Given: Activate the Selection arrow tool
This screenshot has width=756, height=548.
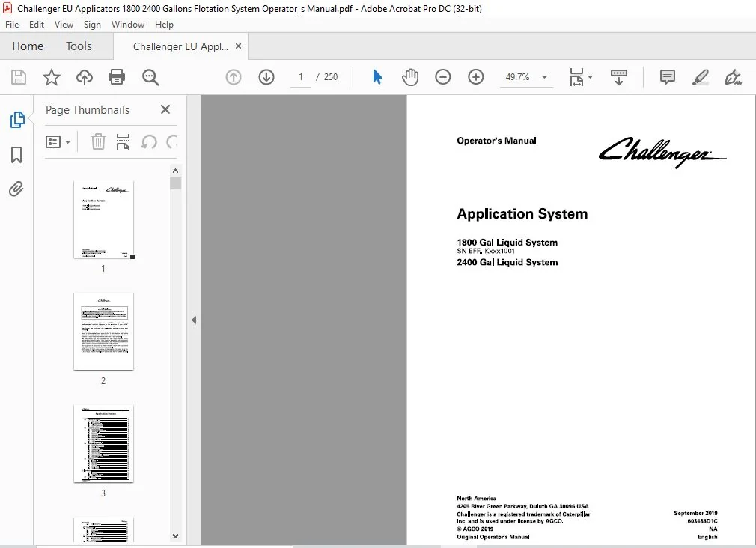Looking at the screenshot, I should (377, 77).
